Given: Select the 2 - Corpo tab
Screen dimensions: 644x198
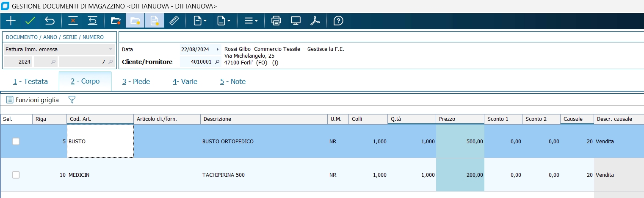Looking at the screenshot, I should 85,81.
